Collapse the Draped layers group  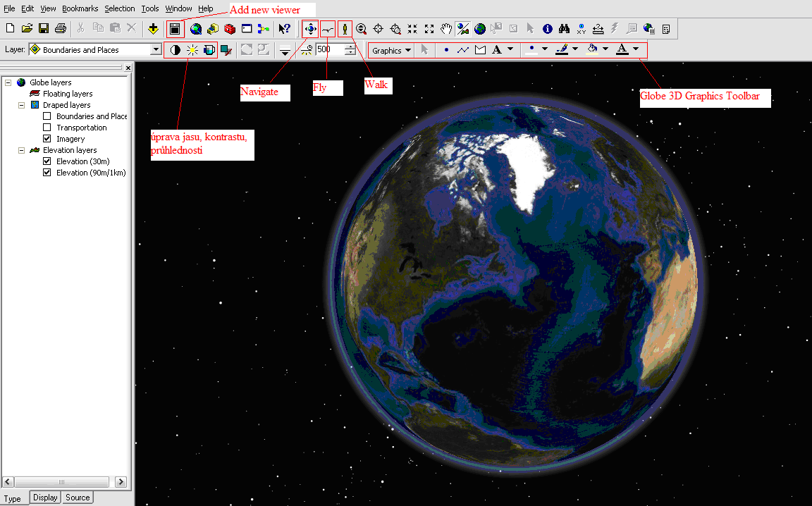point(21,105)
